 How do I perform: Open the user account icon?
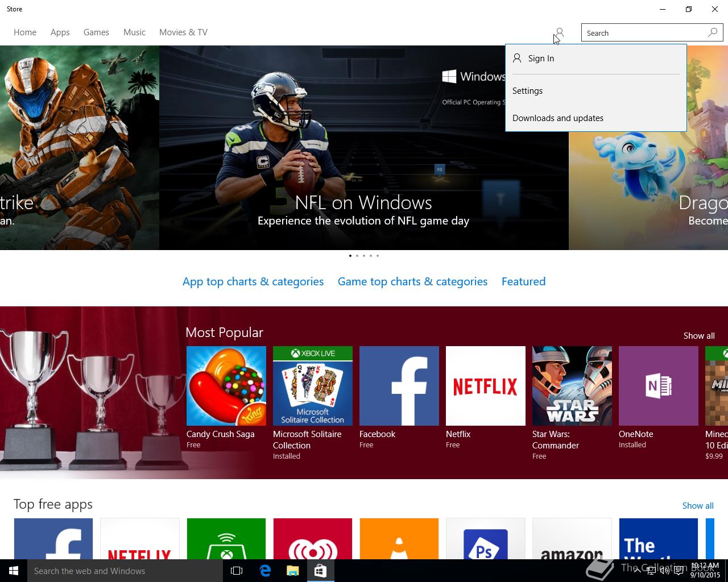(560, 33)
